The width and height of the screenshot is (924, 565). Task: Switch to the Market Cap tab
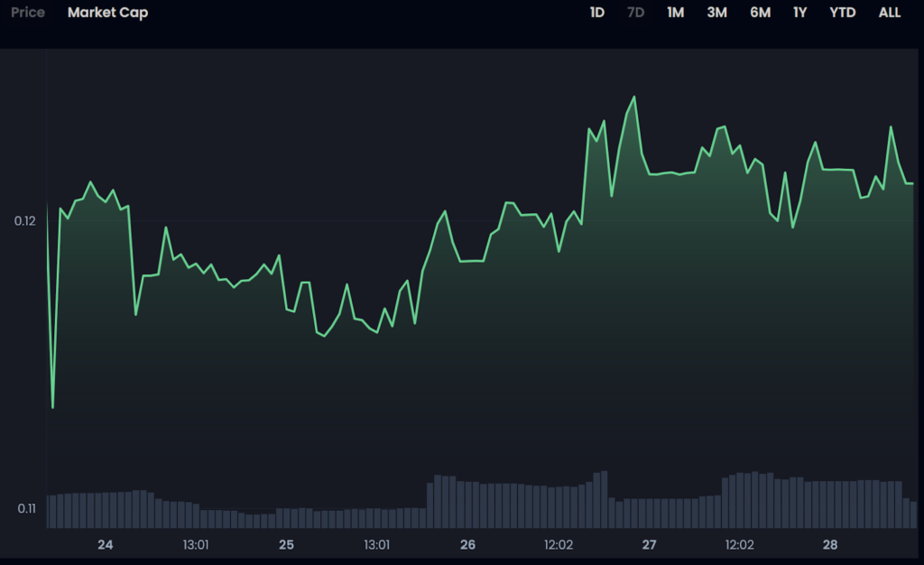click(x=107, y=13)
